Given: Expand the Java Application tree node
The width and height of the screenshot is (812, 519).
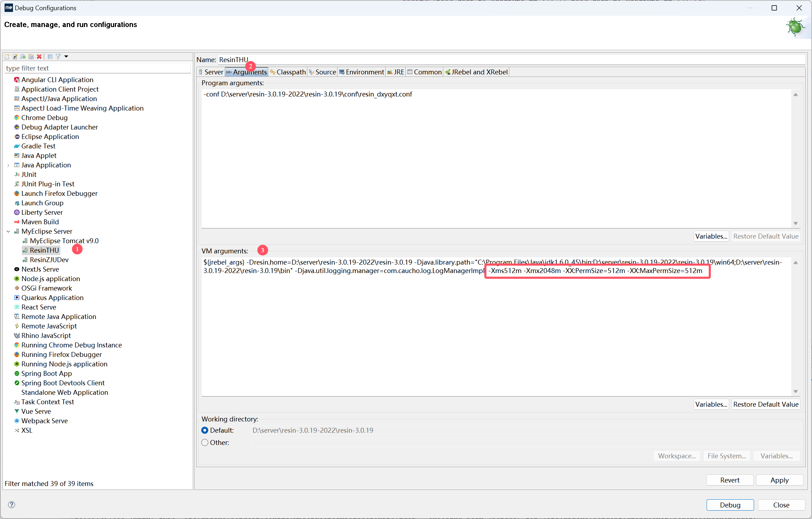Looking at the screenshot, I should click(x=8, y=165).
